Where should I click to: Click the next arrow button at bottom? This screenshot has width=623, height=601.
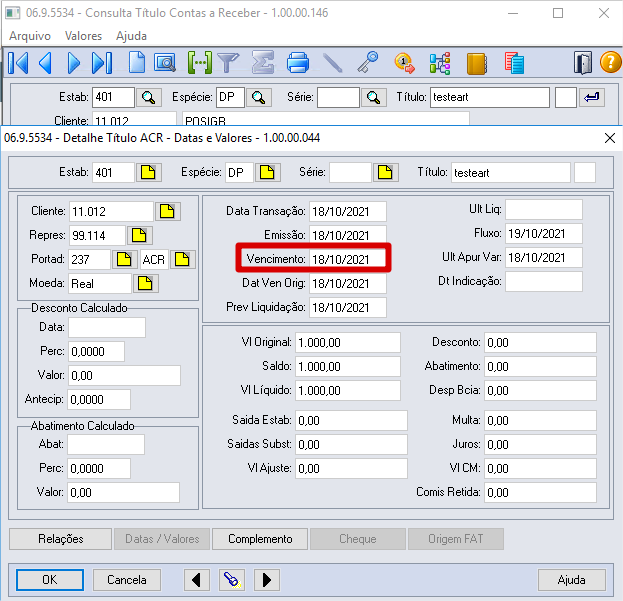[267, 580]
